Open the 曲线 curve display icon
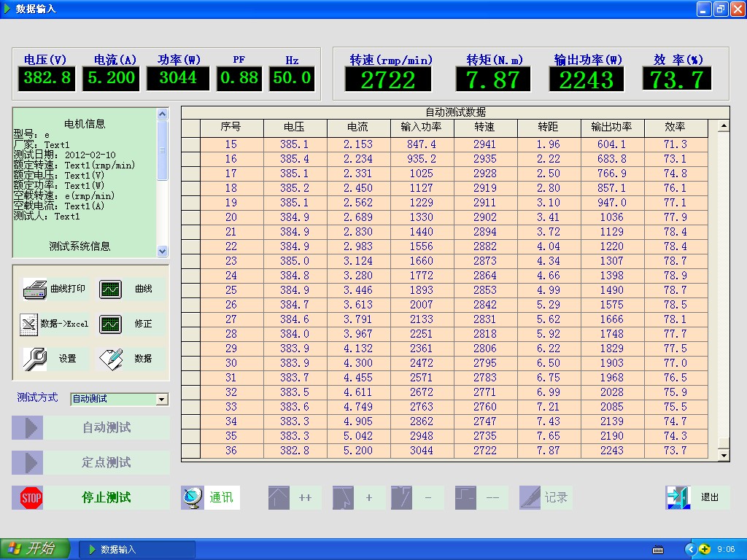Viewport: 747px width, 560px height. pyautogui.click(x=109, y=289)
